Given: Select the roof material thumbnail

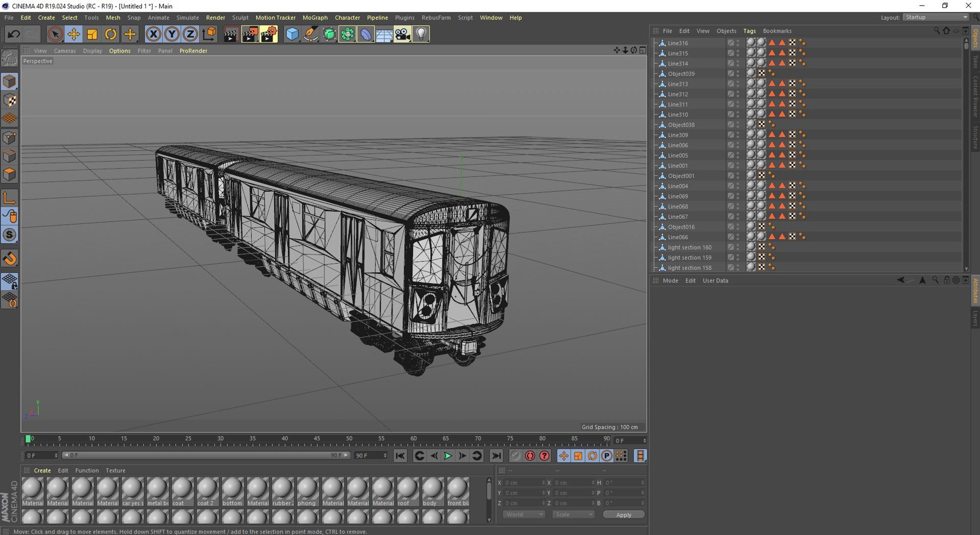Looking at the screenshot, I should (x=407, y=492).
